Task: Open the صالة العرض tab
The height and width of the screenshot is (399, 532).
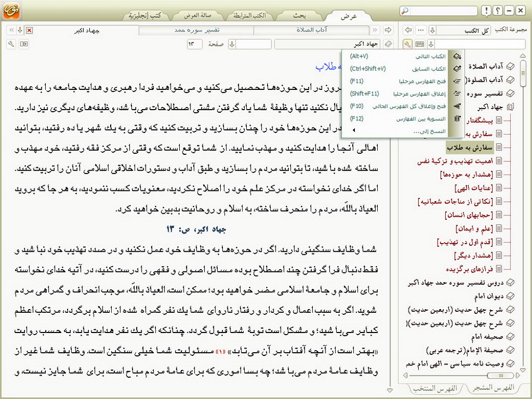Action: coord(197,15)
